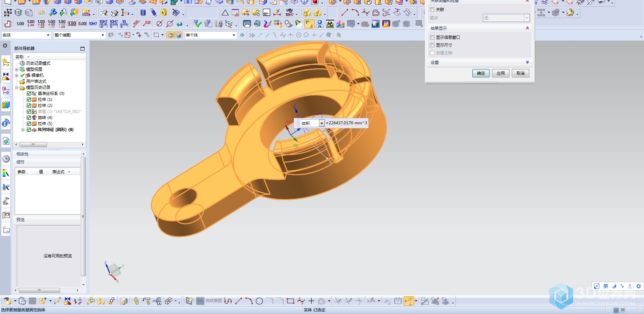The image size is (644, 314).
Task: Toggle the 关联 checkbox in the measure dialog
Action: (432, 10)
